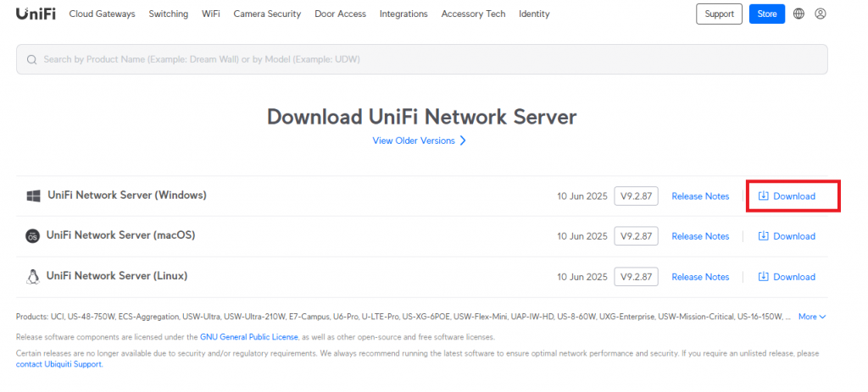Viewport: 868px width, 392px height.
Task: Open GNU General Public License link
Action: [249, 337]
